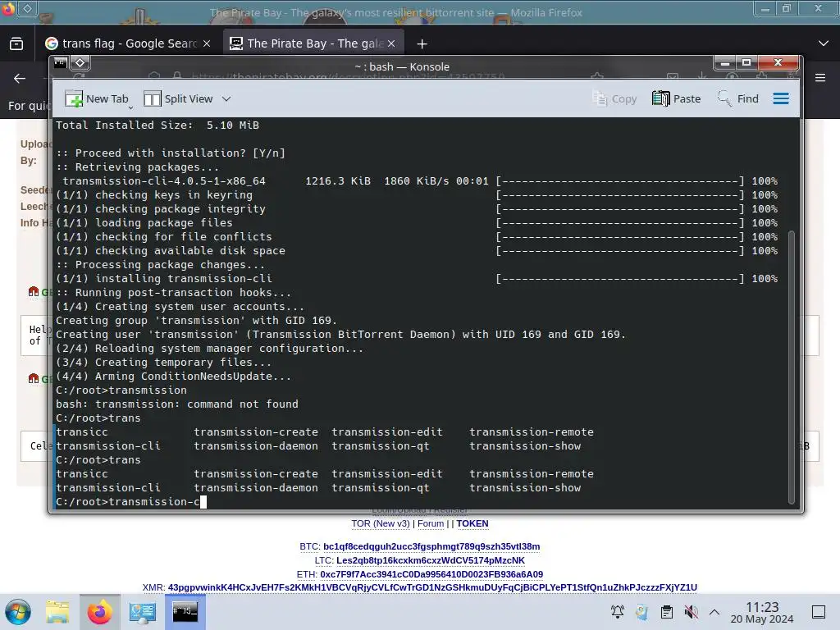Open the TOR (New v3) link
Screen dimensions: 840x630
pos(381,524)
